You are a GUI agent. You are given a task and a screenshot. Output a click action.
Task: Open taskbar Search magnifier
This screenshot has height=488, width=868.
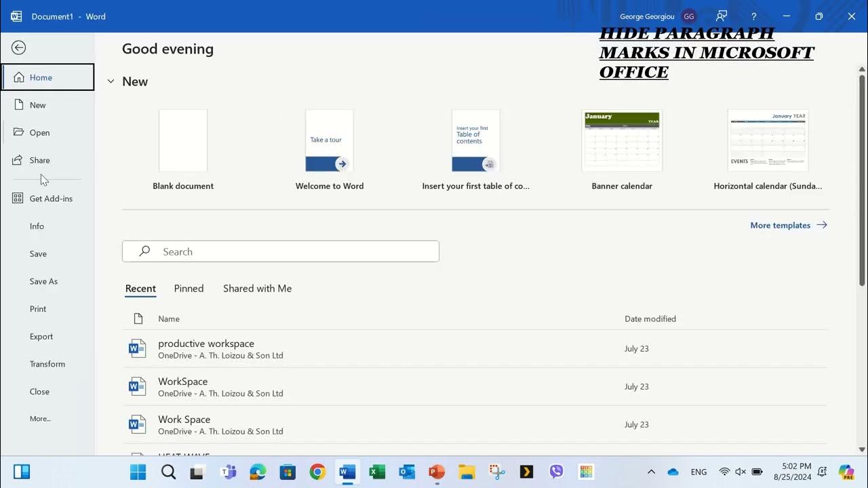pos(168,472)
